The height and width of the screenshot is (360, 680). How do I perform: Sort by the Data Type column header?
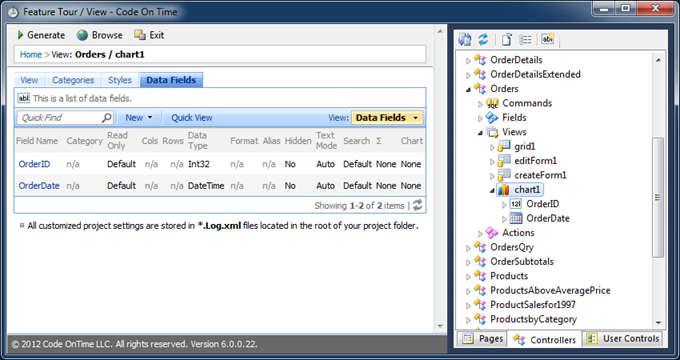pos(198,141)
